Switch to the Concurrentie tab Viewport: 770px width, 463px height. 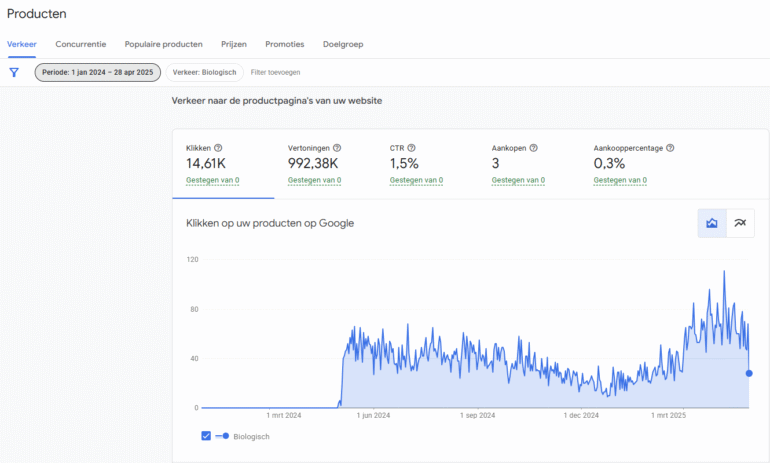[x=81, y=44]
